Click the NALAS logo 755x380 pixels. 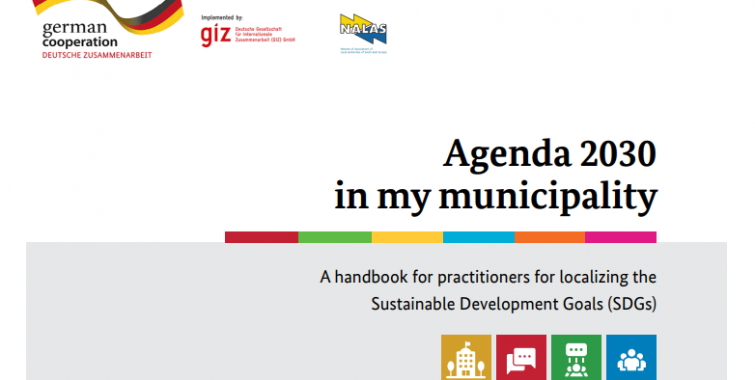tap(363, 33)
